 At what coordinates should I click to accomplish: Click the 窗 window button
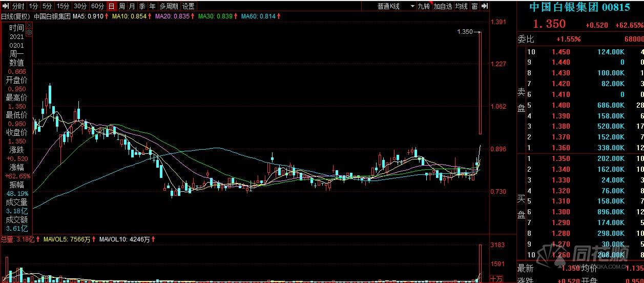(x=475, y=6)
